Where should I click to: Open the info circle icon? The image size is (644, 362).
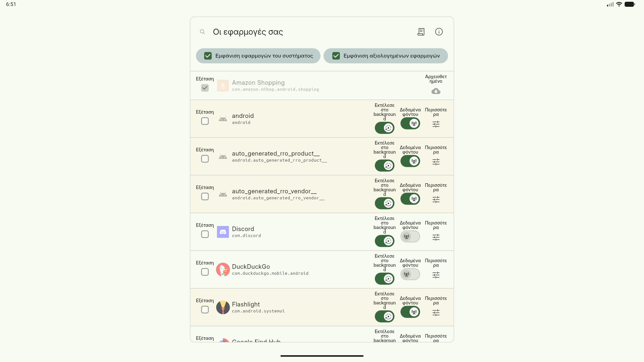click(x=439, y=32)
